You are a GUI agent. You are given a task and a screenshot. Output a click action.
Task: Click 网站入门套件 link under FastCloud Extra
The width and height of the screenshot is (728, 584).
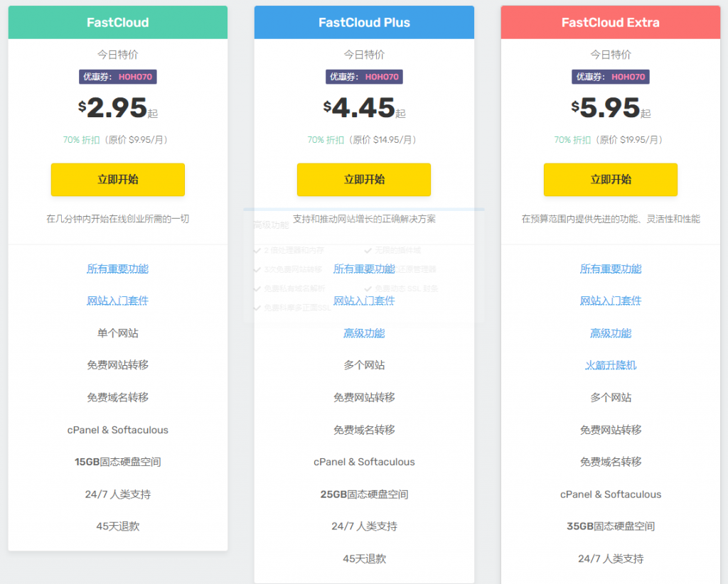(x=610, y=301)
